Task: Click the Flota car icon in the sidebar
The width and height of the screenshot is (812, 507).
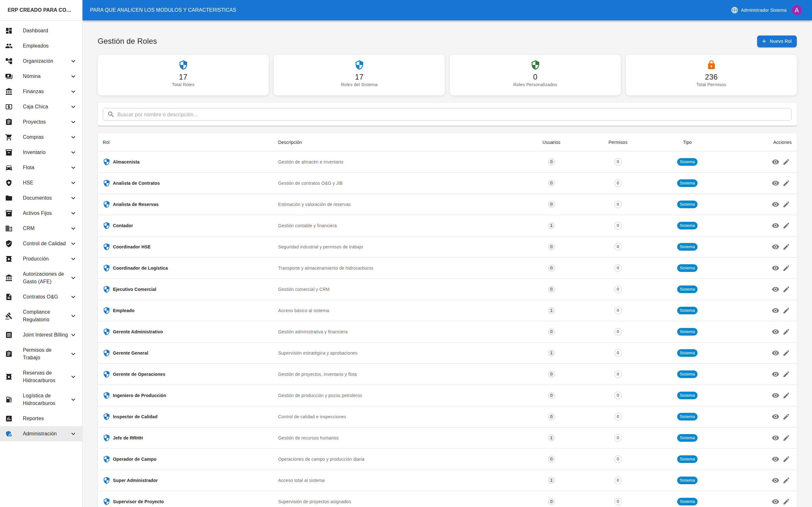Action: point(9,168)
